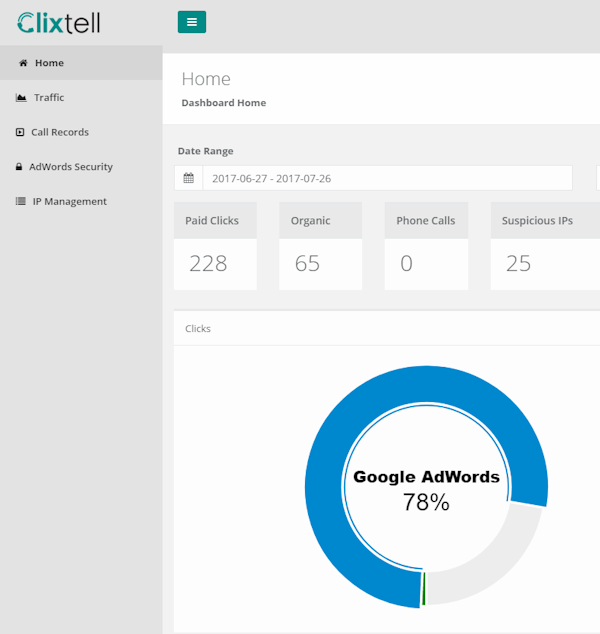The width and height of the screenshot is (600, 634).
Task: Click the Dashboard Home subtitle
Action: [224, 103]
